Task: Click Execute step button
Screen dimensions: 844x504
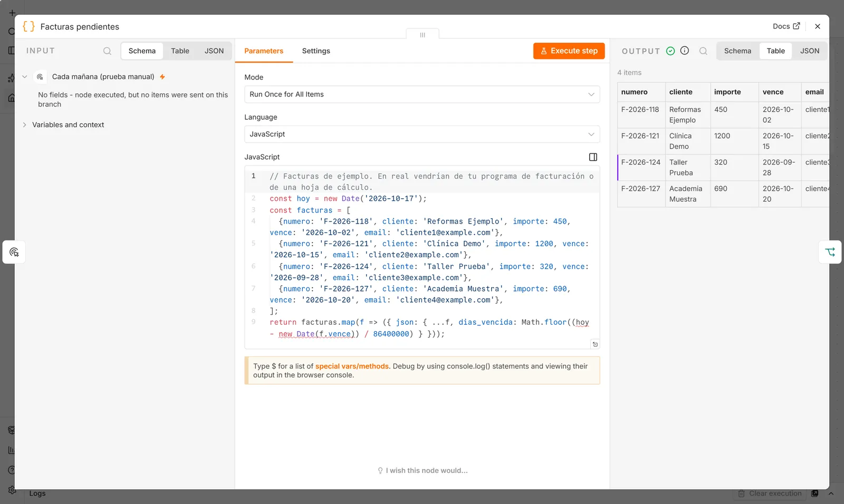Action: tap(569, 51)
